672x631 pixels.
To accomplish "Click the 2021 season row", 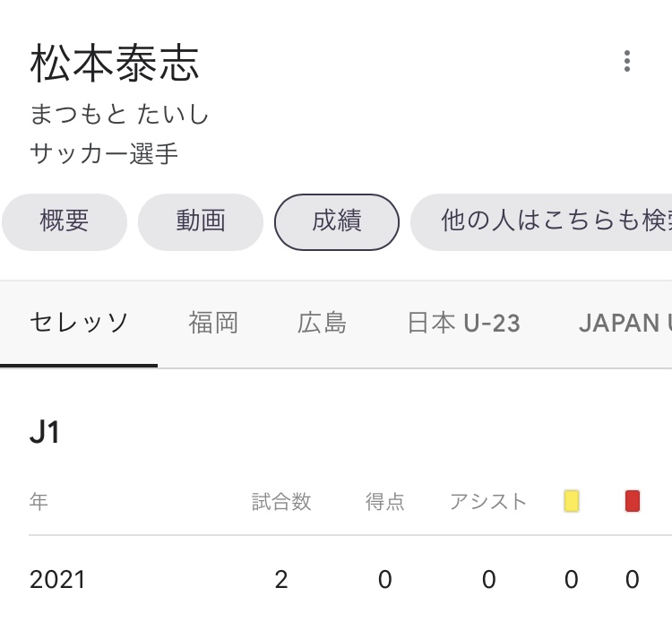I will tap(57, 580).
